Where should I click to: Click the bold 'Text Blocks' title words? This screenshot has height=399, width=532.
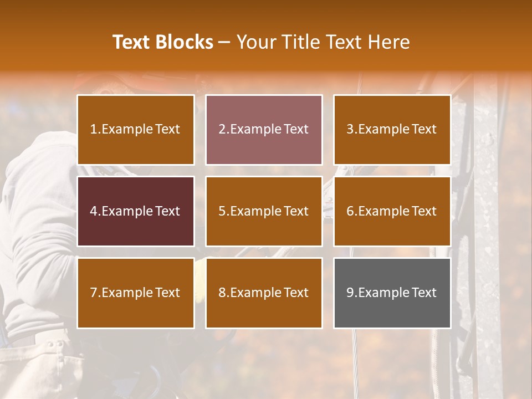163,42
